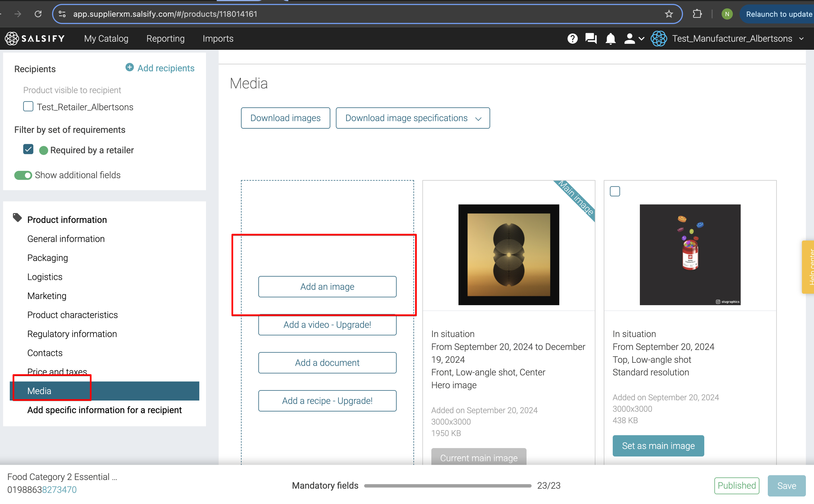Open the chat messages icon
814x504 pixels.
591,39
